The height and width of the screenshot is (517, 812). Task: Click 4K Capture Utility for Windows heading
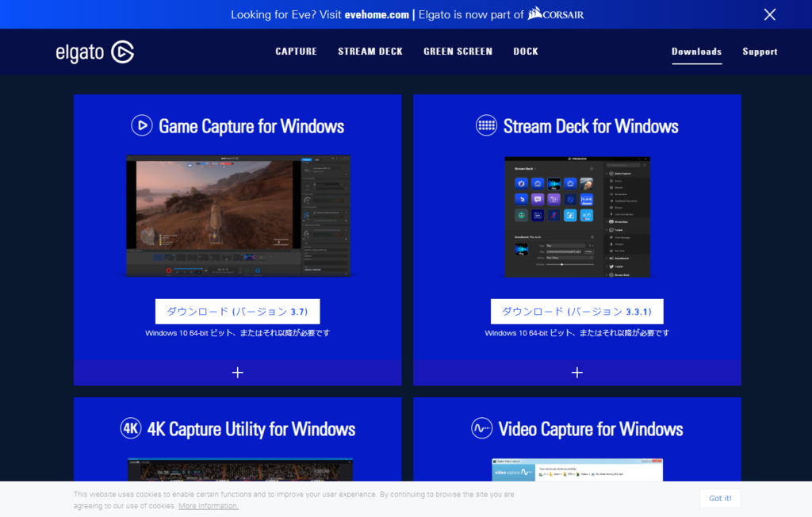251,430
